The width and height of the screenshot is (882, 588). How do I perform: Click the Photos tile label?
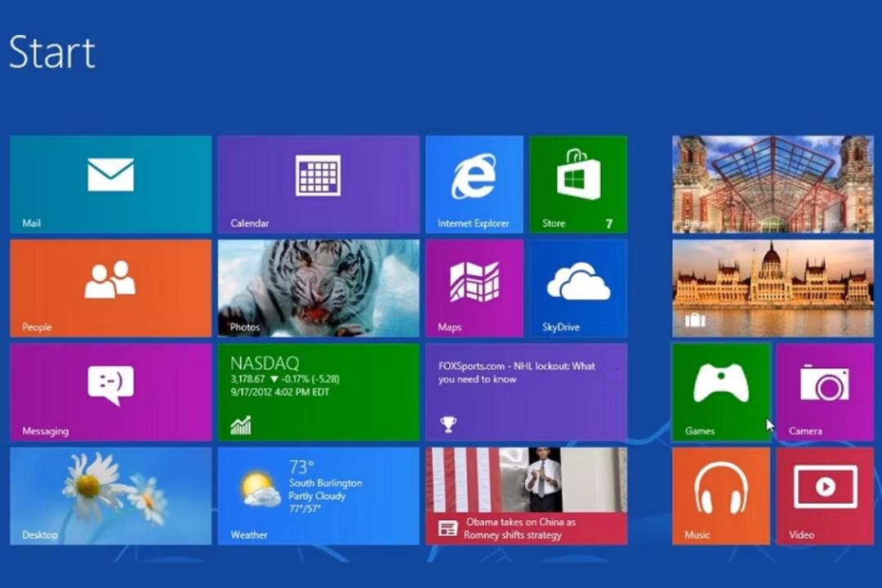(245, 327)
